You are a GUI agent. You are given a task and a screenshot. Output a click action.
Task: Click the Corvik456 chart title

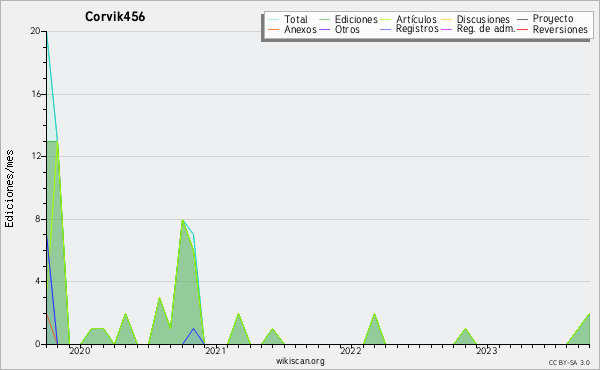pos(115,17)
